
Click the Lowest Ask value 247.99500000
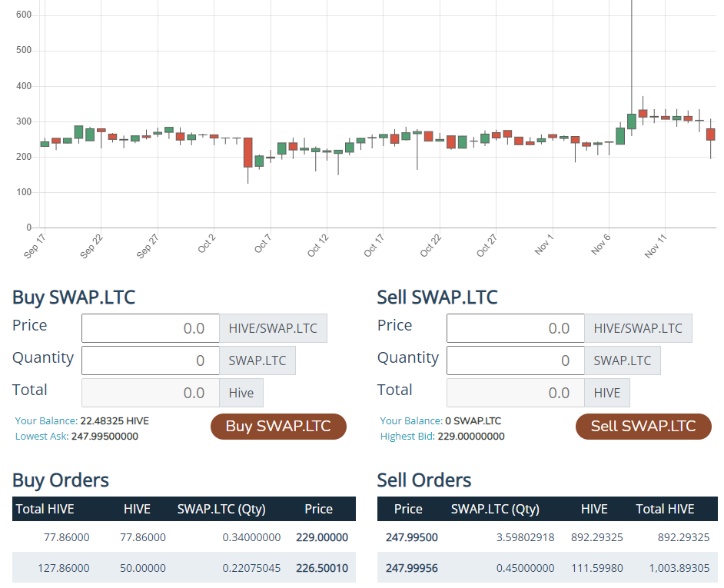pos(105,436)
